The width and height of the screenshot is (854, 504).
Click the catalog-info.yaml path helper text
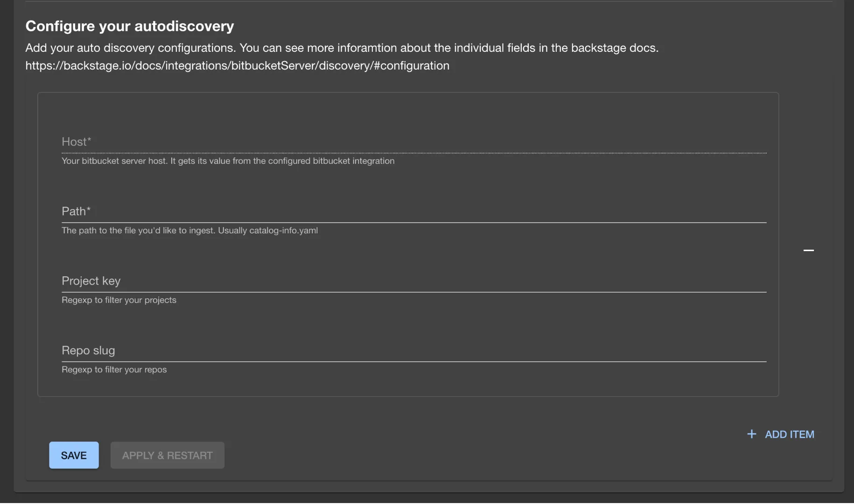pyautogui.click(x=189, y=231)
